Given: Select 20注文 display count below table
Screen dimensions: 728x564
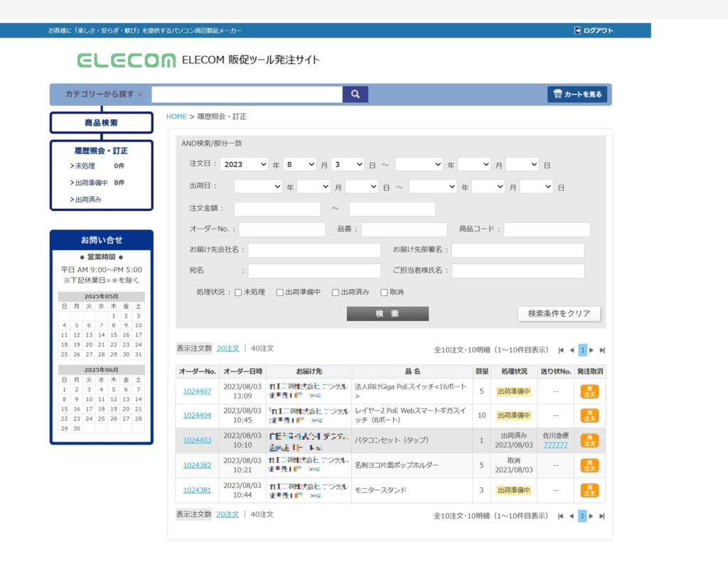Looking at the screenshot, I should click(x=227, y=514).
